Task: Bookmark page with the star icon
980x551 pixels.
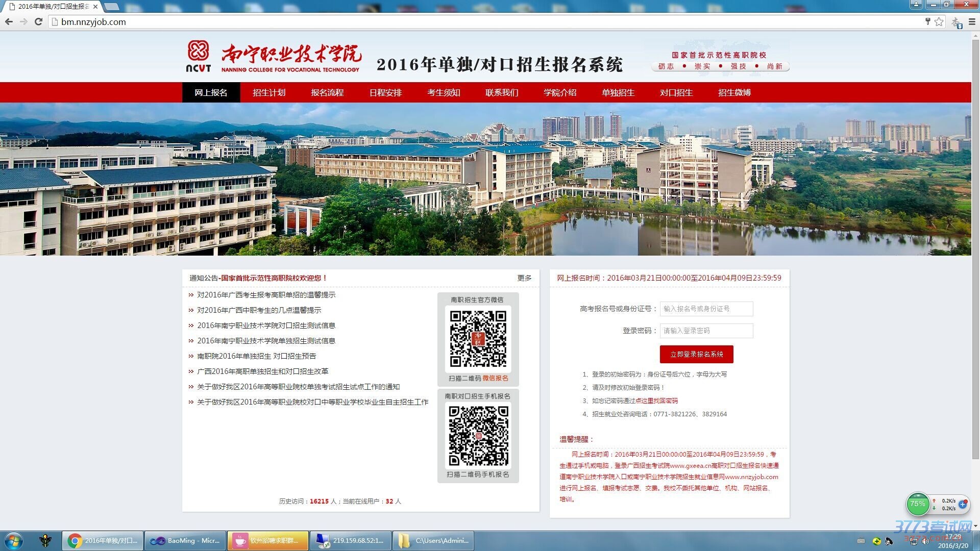Action: pos(939,22)
